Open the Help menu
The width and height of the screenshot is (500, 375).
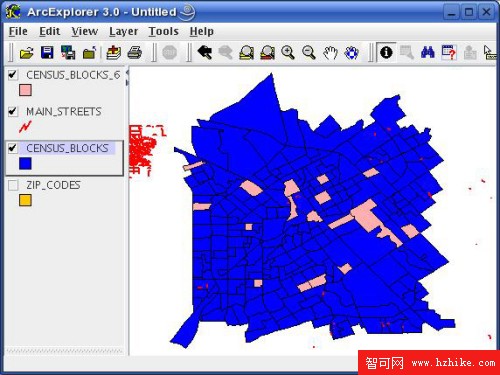202,31
